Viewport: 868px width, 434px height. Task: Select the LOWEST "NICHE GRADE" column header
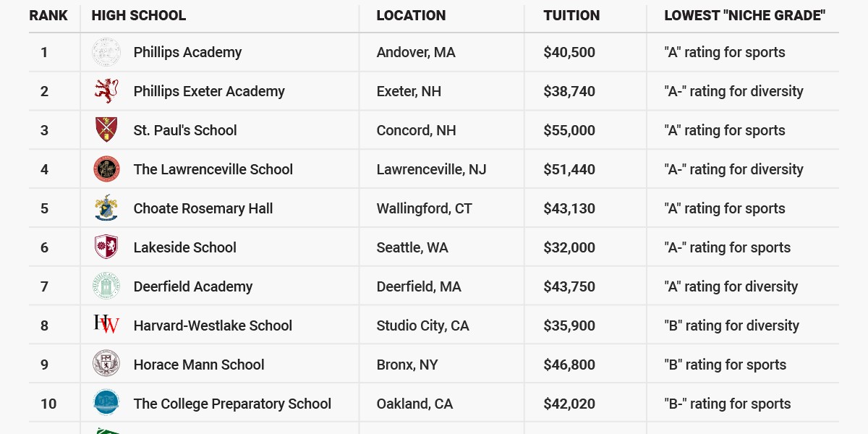coord(744,15)
